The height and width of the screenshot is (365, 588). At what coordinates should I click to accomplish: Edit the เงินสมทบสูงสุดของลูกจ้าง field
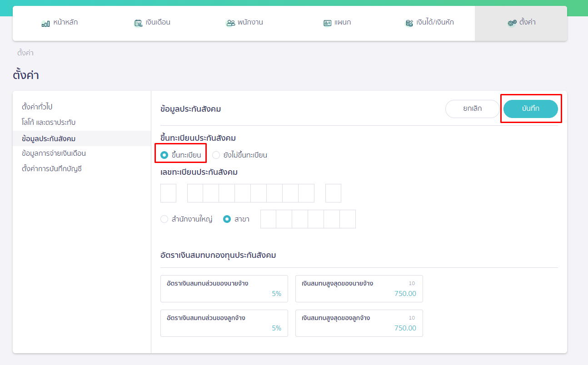[359, 323]
